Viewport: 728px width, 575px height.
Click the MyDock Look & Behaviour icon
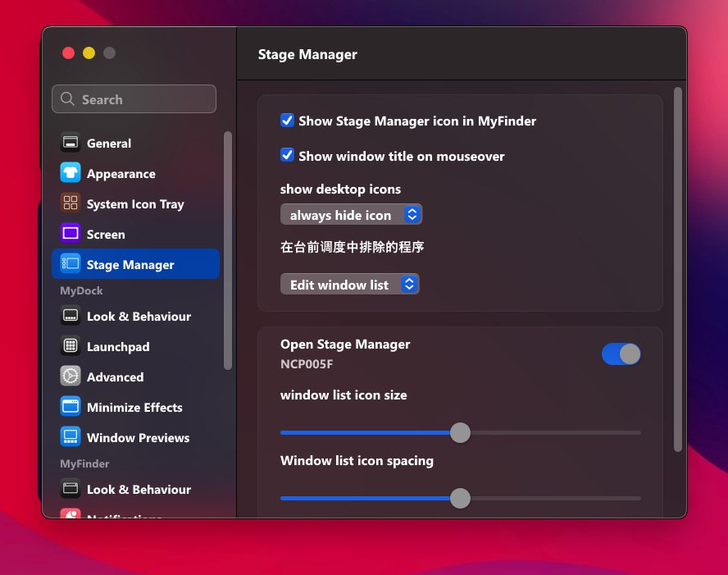pos(71,315)
